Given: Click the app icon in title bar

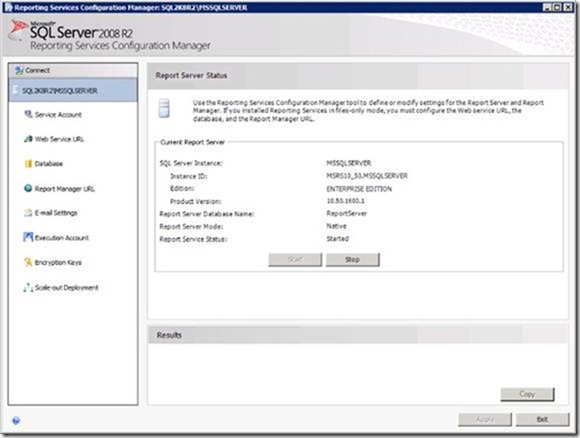Looking at the screenshot, I should 8,7.
